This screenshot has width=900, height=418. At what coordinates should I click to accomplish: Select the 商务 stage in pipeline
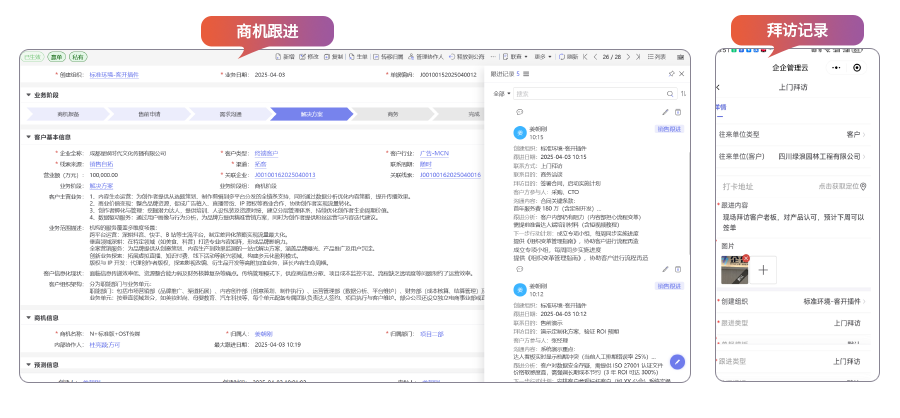click(392, 114)
